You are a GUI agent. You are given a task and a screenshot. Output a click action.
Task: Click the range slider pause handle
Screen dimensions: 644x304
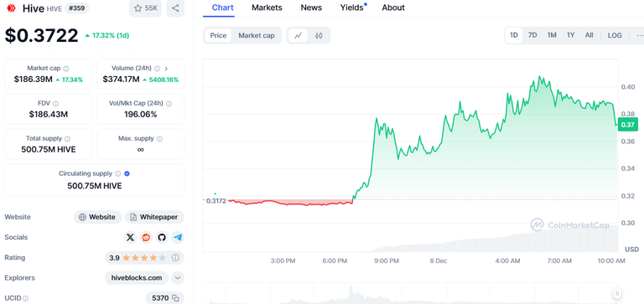pyautogui.click(x=617, y=293)
